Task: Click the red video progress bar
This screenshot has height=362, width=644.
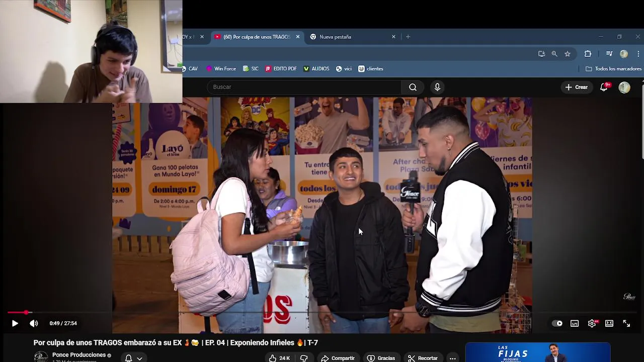Action: pos(322,312)
